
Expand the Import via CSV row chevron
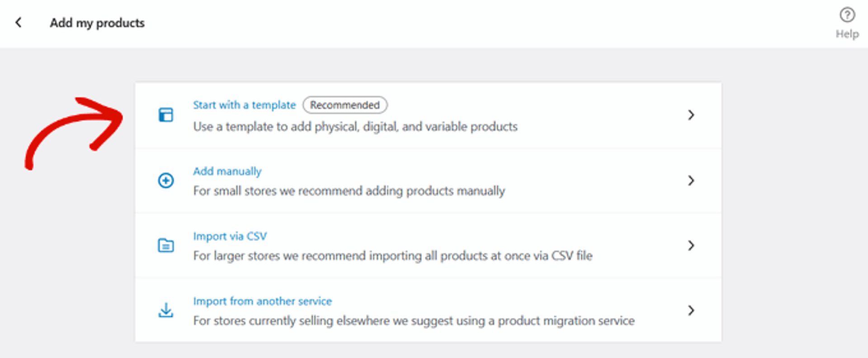coord(691,246)
